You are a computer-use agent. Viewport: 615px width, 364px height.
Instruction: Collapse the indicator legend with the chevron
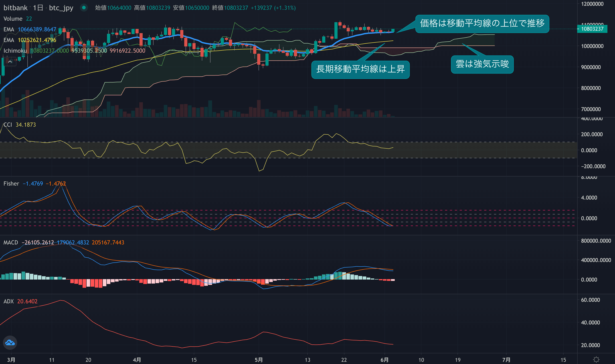[x=10, y=62]
